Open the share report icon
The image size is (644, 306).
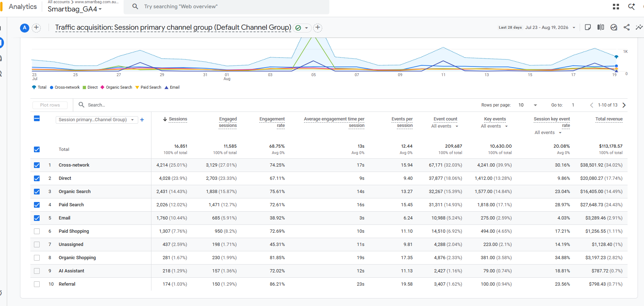coord(626,27)
